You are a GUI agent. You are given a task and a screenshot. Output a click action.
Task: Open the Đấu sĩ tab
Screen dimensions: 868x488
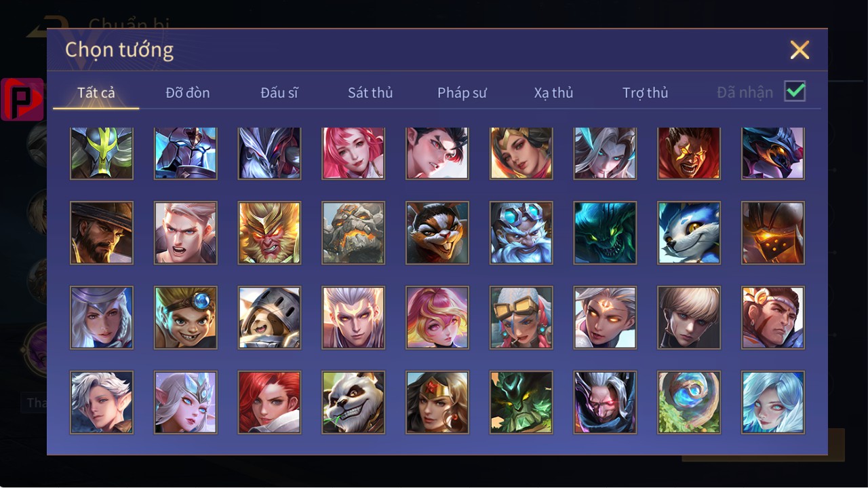279,93
